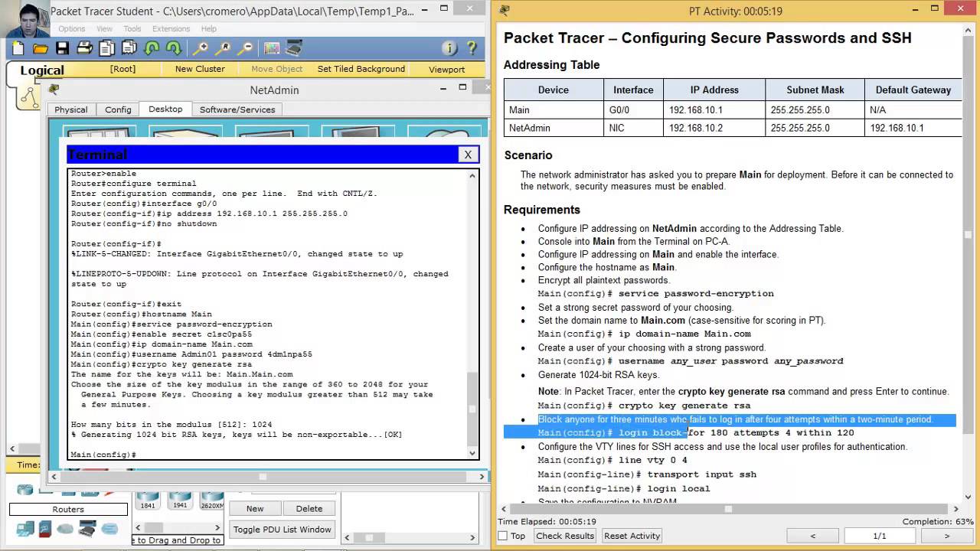
Task: Save using the floppy disk icon
Action: [63, 48]
